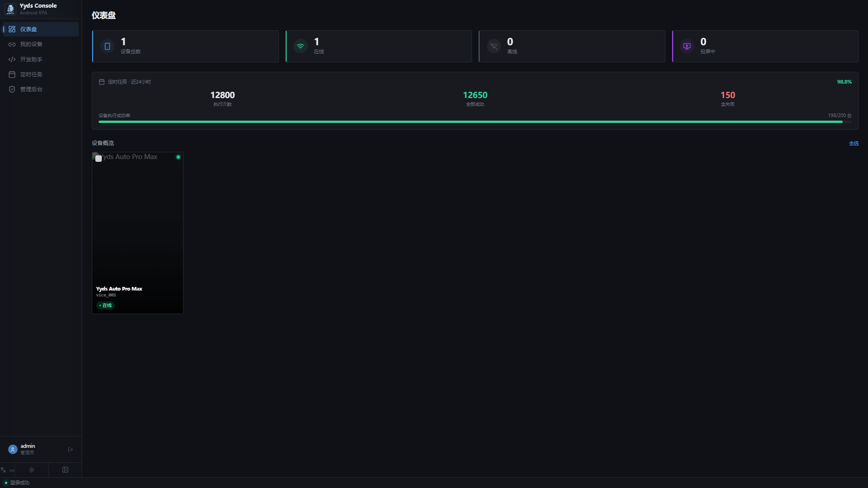Collapse the sidebar with panel icon

65,470
